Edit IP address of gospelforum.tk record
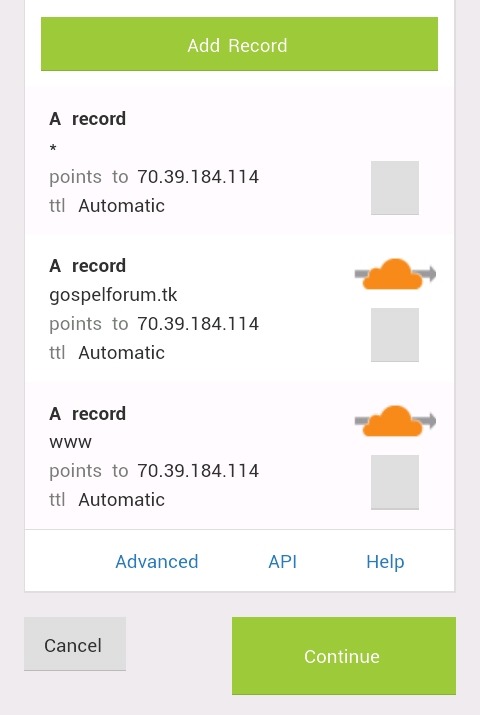 (x=198, y=324)
